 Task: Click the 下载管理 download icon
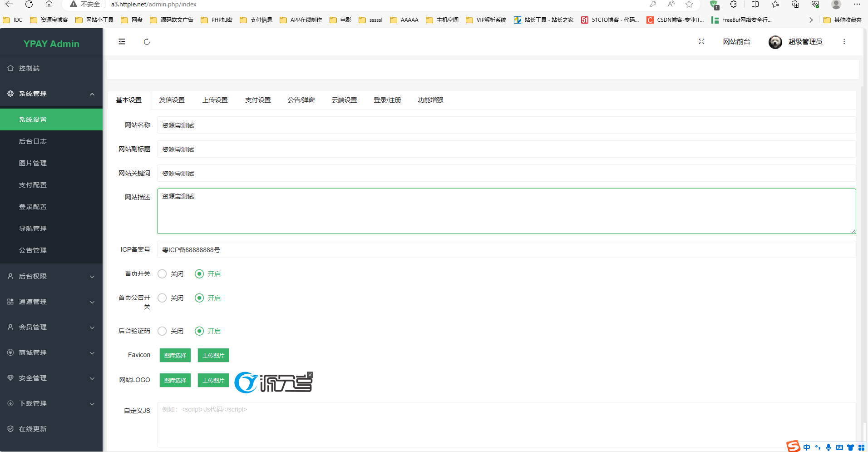click(x=10, y=403)
